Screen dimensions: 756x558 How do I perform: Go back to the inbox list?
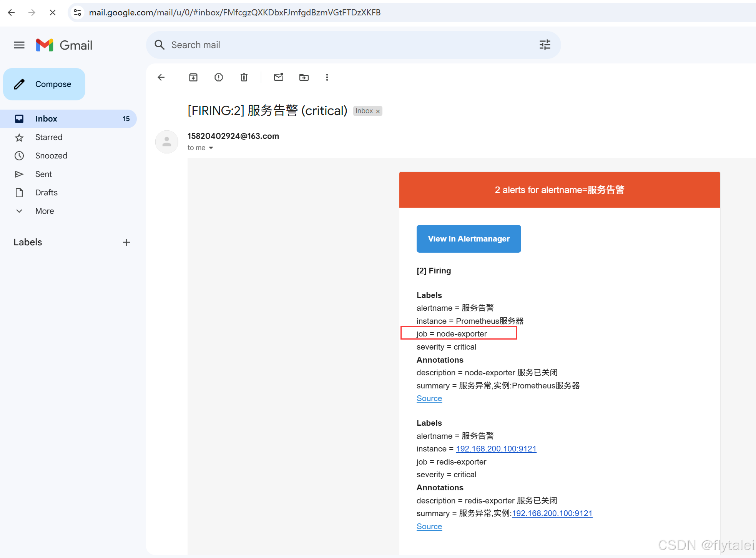coord(161,77)
